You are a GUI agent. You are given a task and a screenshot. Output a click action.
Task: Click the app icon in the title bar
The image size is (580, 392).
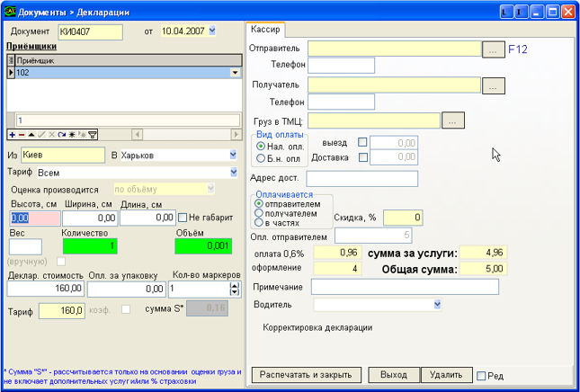(10, 12)
